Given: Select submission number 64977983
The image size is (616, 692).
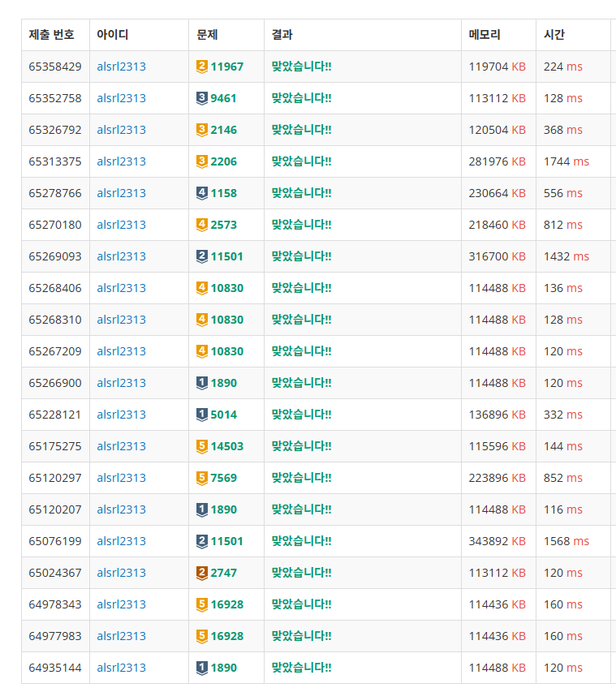Looking at the screenshot, I should tap(55, 636).
